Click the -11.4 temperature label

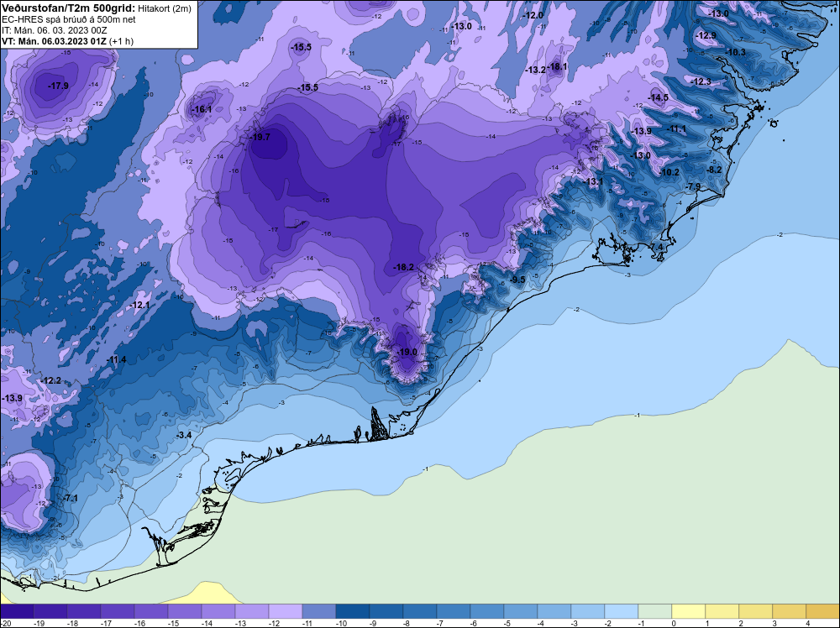click(x=116, y=360)
